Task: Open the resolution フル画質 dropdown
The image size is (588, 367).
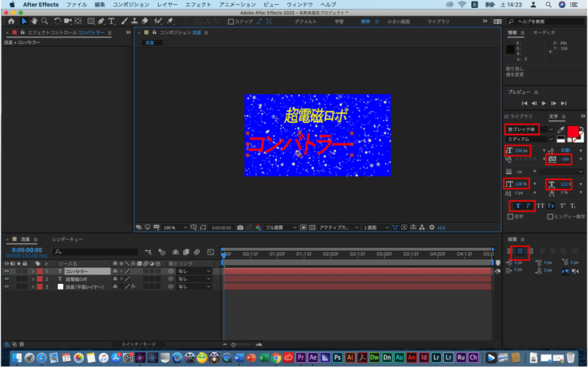Action: pos(281,227)
